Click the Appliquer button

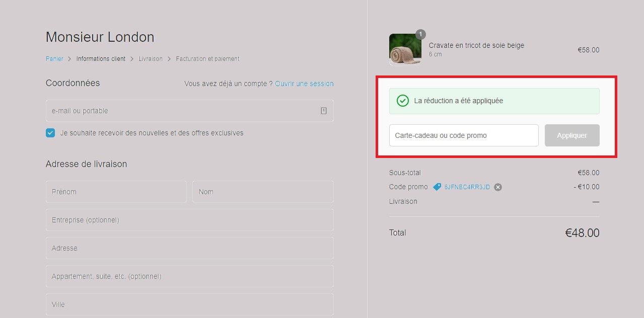[x=572, y=135]
